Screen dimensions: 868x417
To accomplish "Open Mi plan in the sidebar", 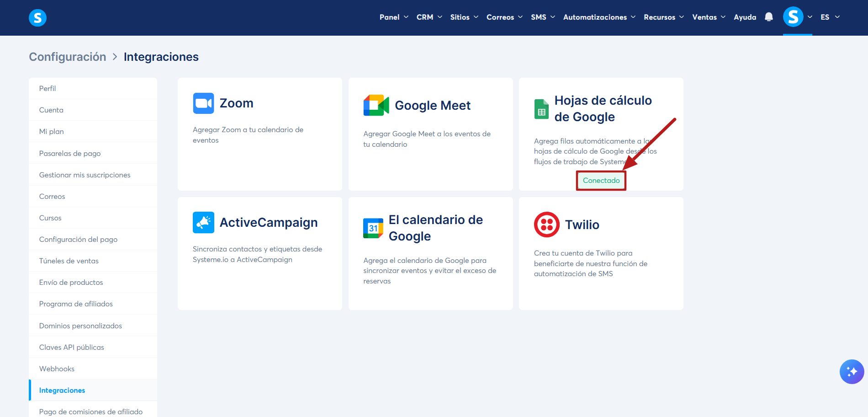I will click(93, 131).
